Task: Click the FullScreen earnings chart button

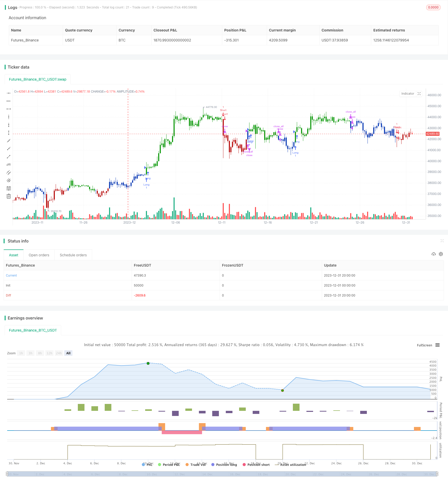Action: click(424, 345)
